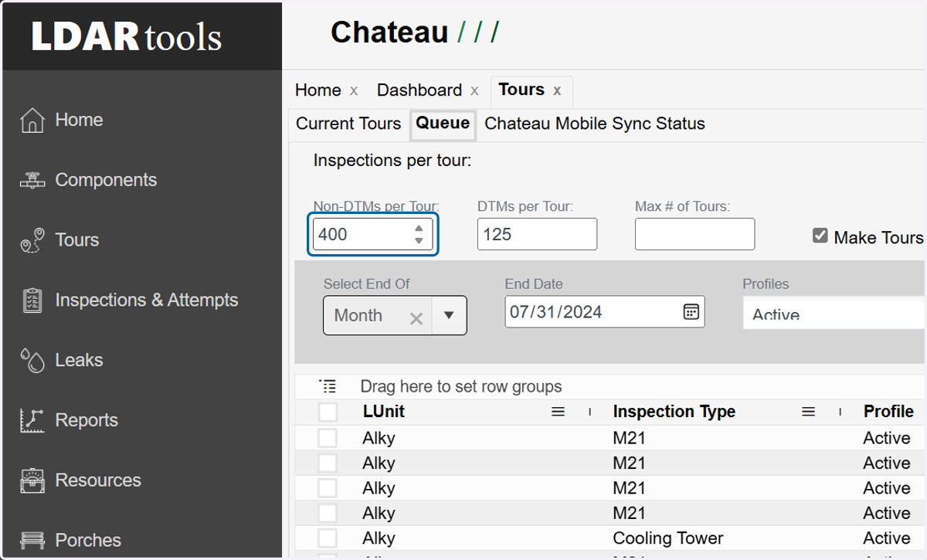Screen dimensions: 927x560
Task: Close the Tours tab
Action: [x=557, y=91]
